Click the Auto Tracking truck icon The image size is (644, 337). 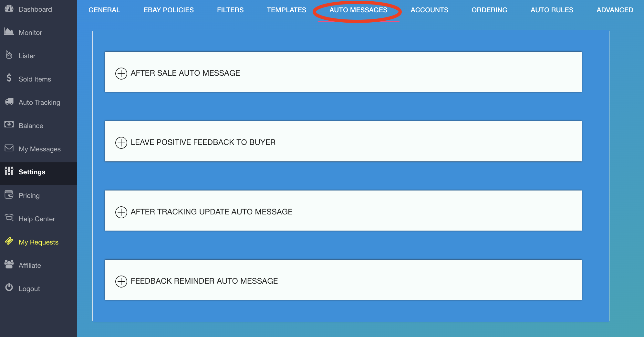click(x=9, y=102)
